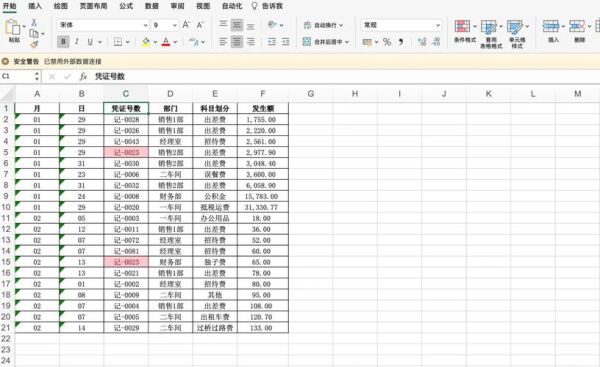Apply comma style number format
The image size is (600, 367).
tap(401, 42)
